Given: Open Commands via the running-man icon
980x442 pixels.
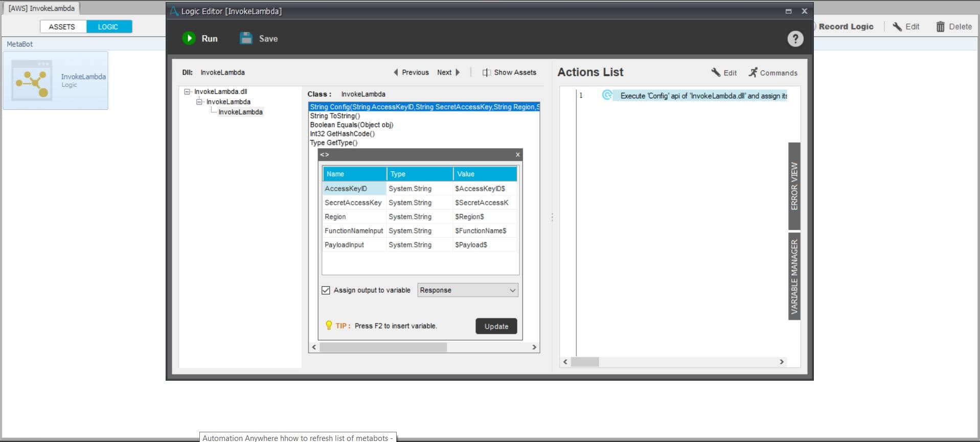Looking at the screenshot, I should click(x=753, y=73).
